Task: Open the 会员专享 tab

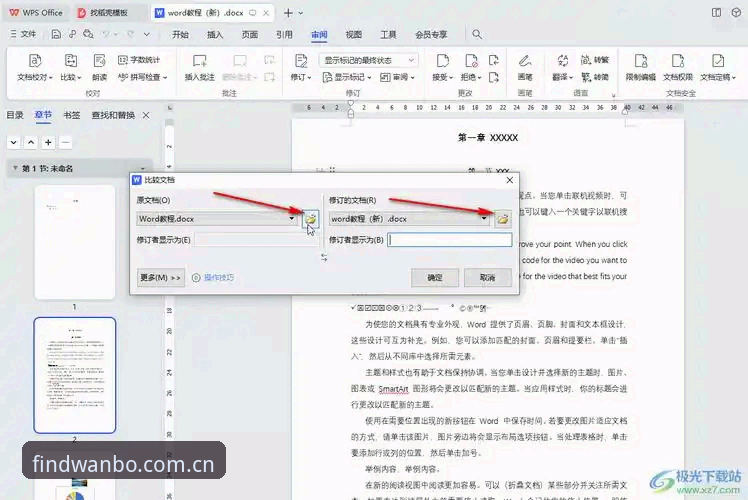Action: click(431, 34)
